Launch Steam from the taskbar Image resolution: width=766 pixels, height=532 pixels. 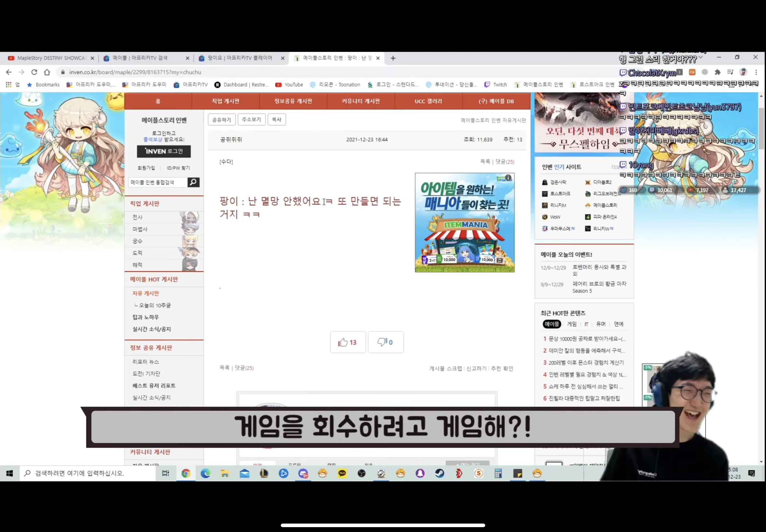(x=439, y=473)
